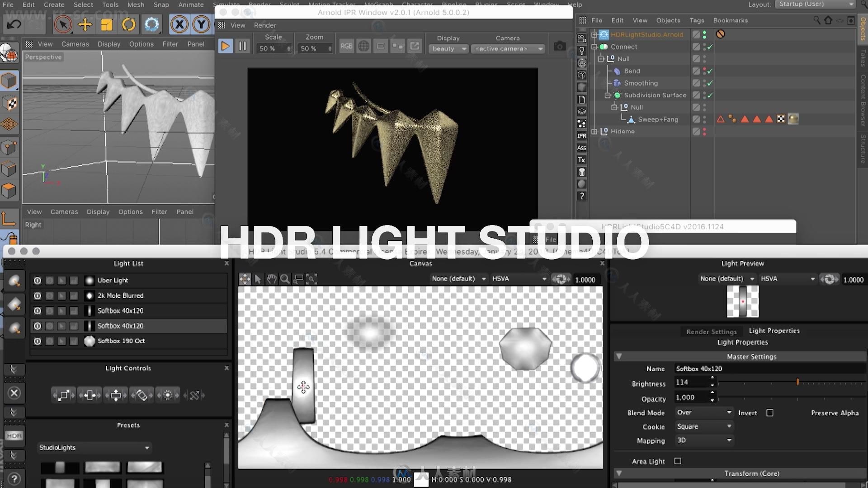Open the help icon at bottom left
The width and height of the screenshot is (868, 488).
point(14,479)
